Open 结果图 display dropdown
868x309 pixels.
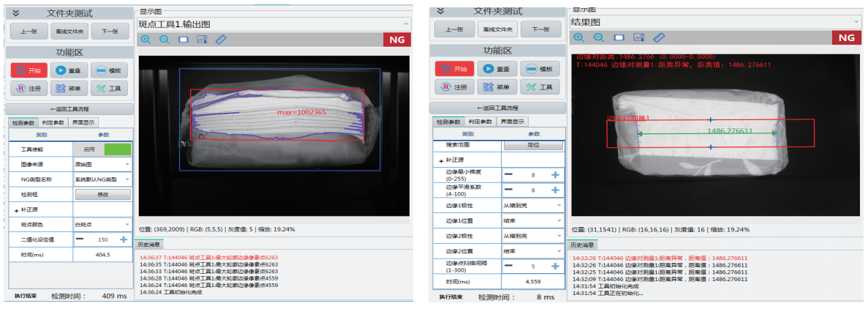(715, 22)
